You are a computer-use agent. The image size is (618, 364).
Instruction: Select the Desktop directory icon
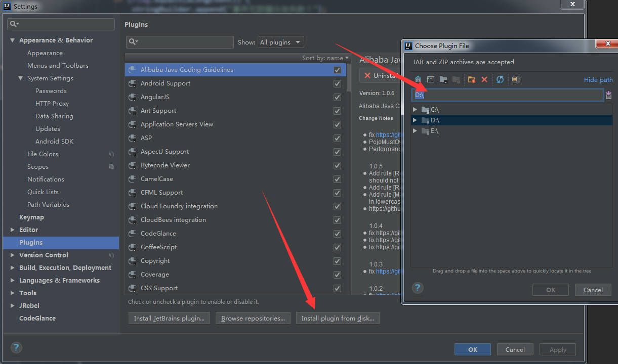click(431, 79)
